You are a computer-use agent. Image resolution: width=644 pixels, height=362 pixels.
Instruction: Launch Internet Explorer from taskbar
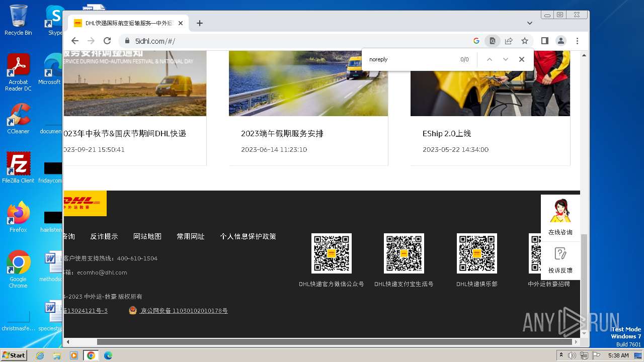pos(40,355)
